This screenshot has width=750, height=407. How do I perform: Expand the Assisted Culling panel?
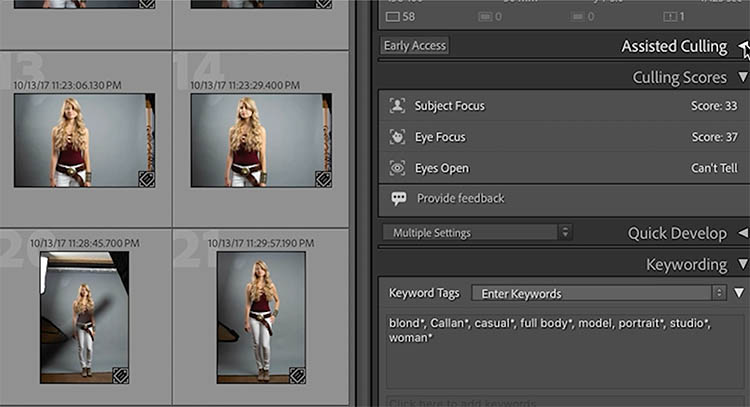coord(742,47)
